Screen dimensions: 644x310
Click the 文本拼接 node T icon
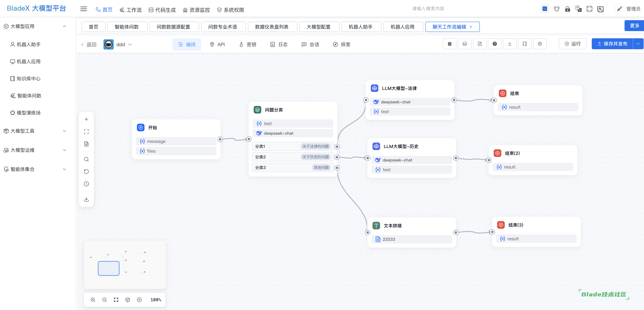[x=376, y=226]
